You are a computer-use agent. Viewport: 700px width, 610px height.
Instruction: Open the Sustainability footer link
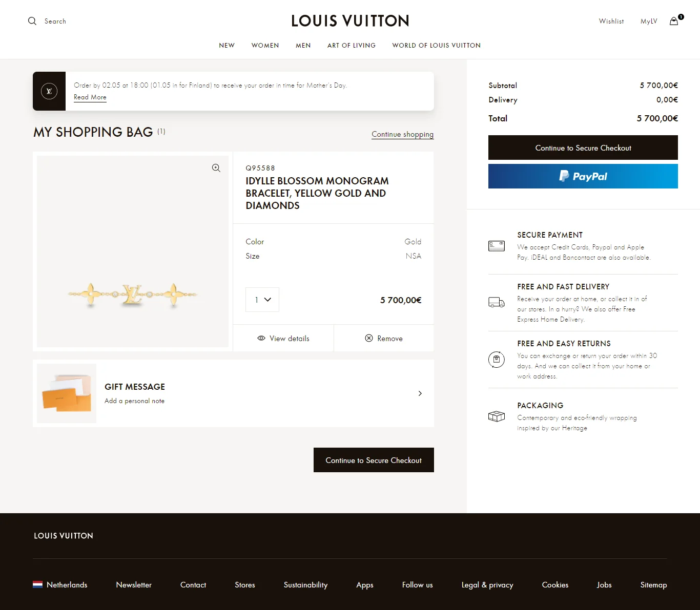click(x=305, y=585)
